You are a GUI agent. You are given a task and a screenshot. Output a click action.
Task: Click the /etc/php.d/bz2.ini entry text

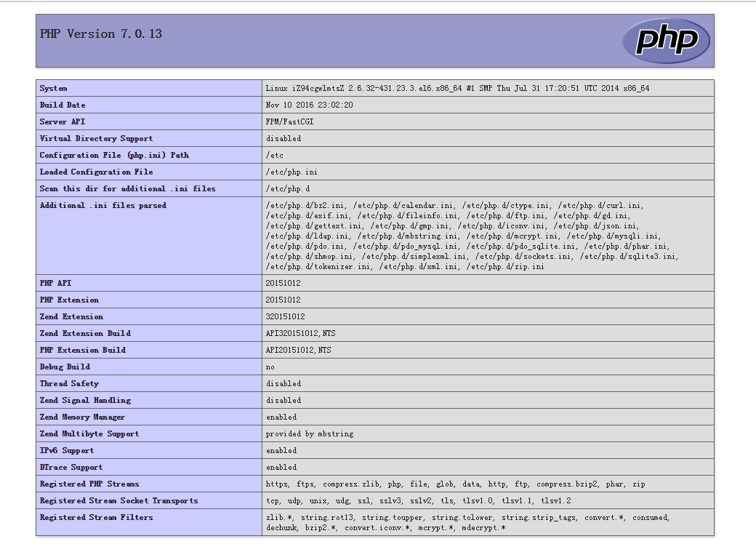pos(306,206)
